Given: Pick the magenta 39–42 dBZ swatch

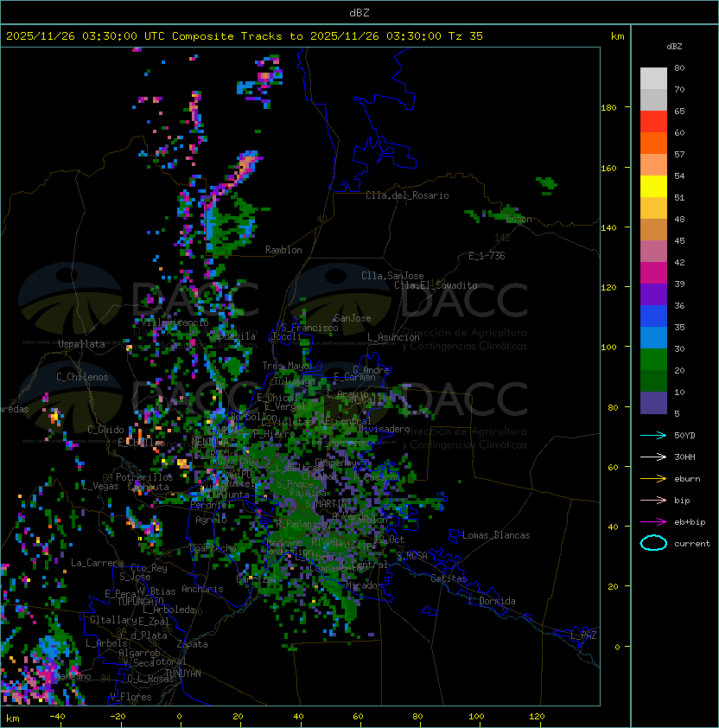Looking at the screenshot, I should coord(653,272).
